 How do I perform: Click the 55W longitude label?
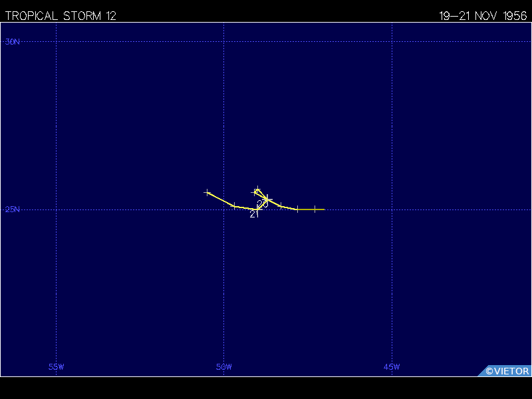pyautogui.click(x=56, y=367)
